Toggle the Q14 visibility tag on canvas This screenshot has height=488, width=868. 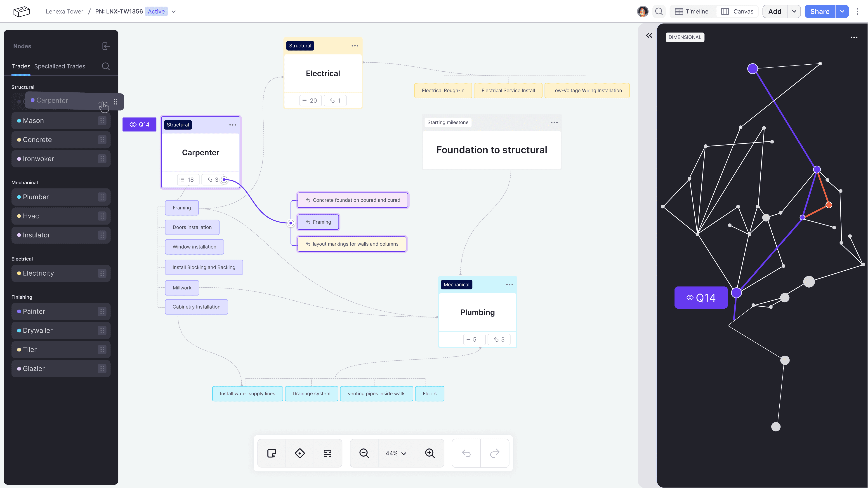(x=139, y=125)
